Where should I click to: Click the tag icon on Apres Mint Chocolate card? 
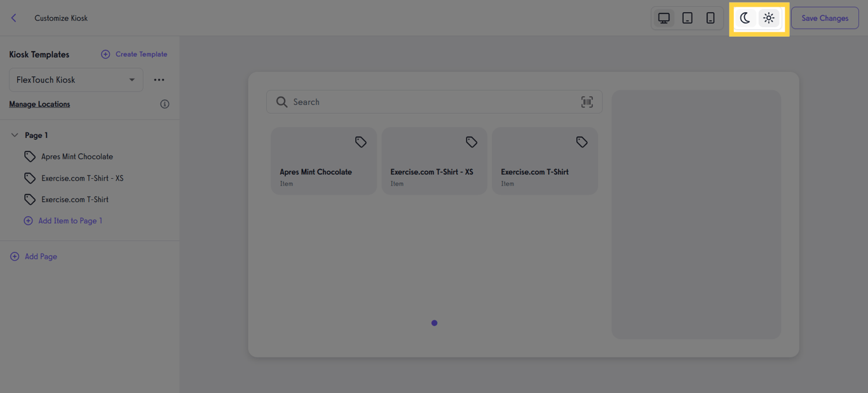point(360,142)
